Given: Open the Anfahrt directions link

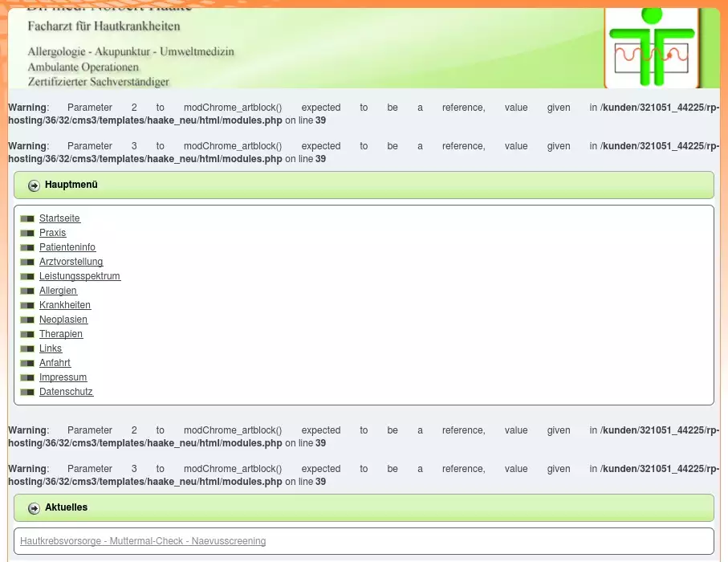Looking at the screenshot, I should point(55,363).
